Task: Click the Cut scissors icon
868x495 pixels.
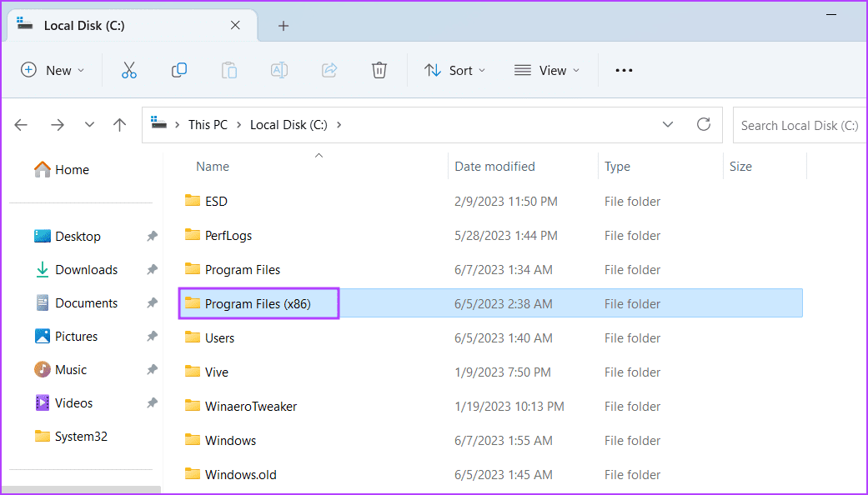Action: (129, 70)
